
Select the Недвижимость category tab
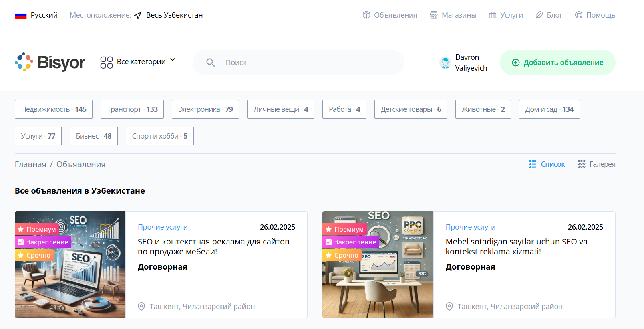pyautogui.click(x=54, y=109)
